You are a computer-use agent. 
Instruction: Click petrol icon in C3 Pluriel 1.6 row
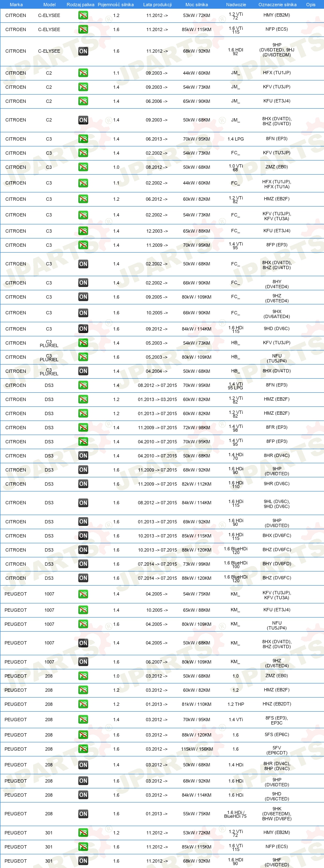[83, 357]
